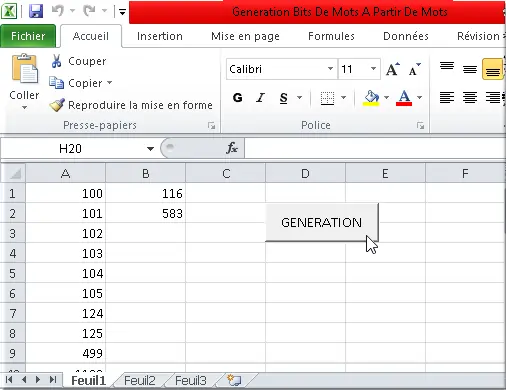Increase font size with large A icon
The image size is (506, 390).
393,69
